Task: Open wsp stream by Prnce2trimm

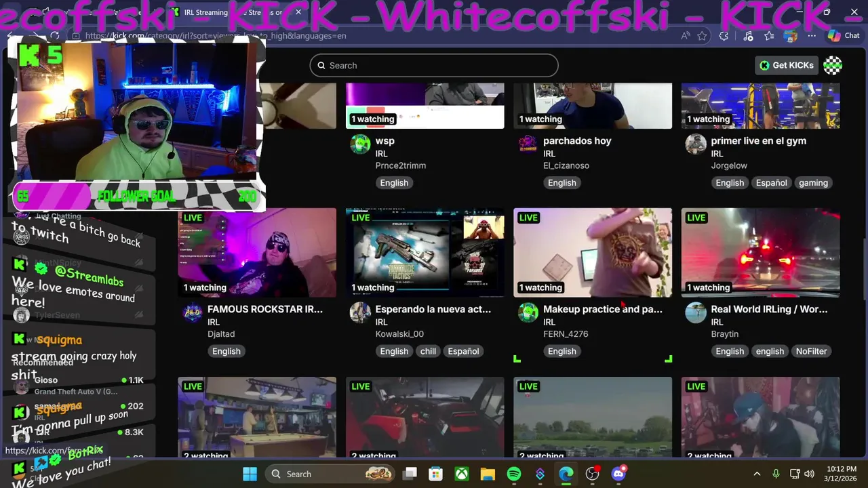Action: point(384,141)
